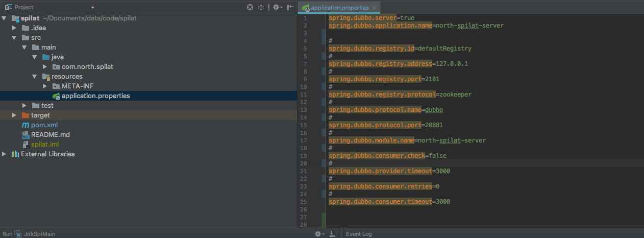Select application.properties in the project tree
Image resolution: width=644 pixels, height=238 pixels.
(x=96, y=96)
